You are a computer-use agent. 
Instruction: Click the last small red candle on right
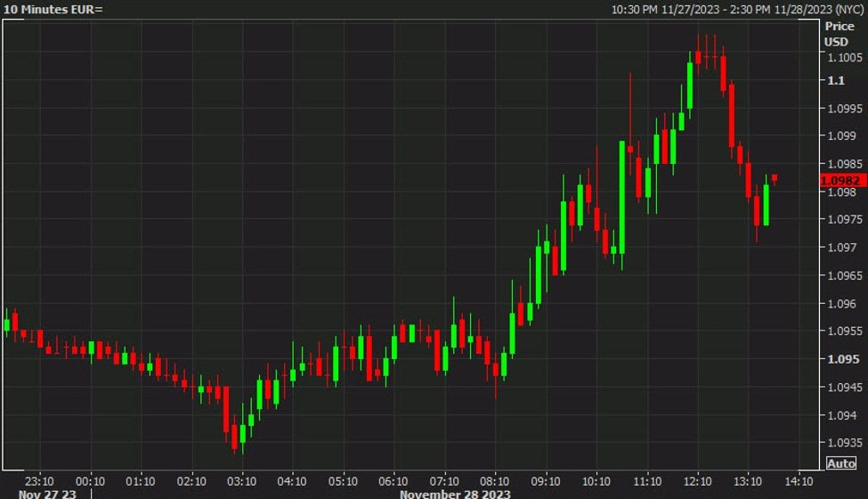point(775,178)
